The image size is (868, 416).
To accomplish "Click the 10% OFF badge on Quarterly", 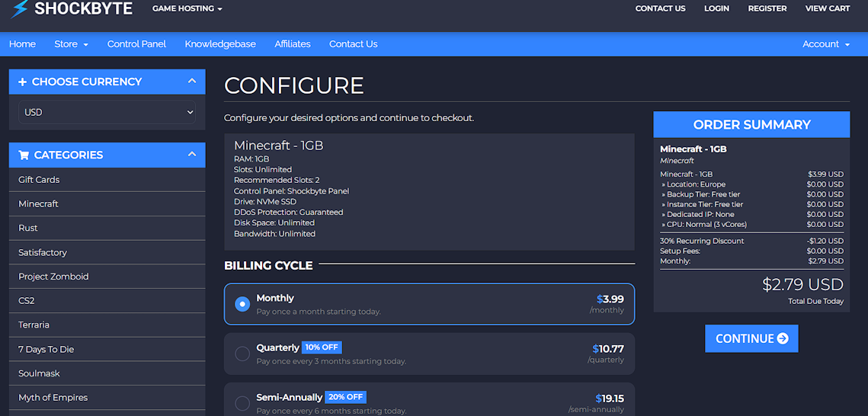I will point(322,347).
